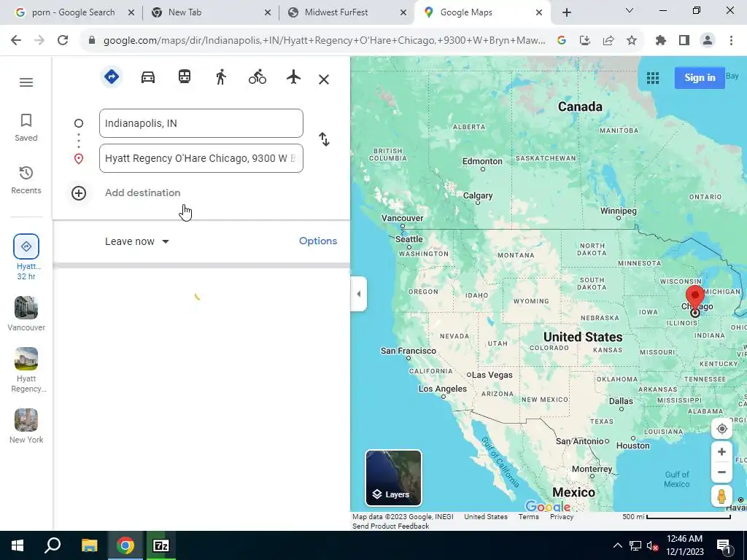Click the Hyatt Regency O'Hare destination field
The width and height of the screenshot is (747, 560).
coord(201,158)
